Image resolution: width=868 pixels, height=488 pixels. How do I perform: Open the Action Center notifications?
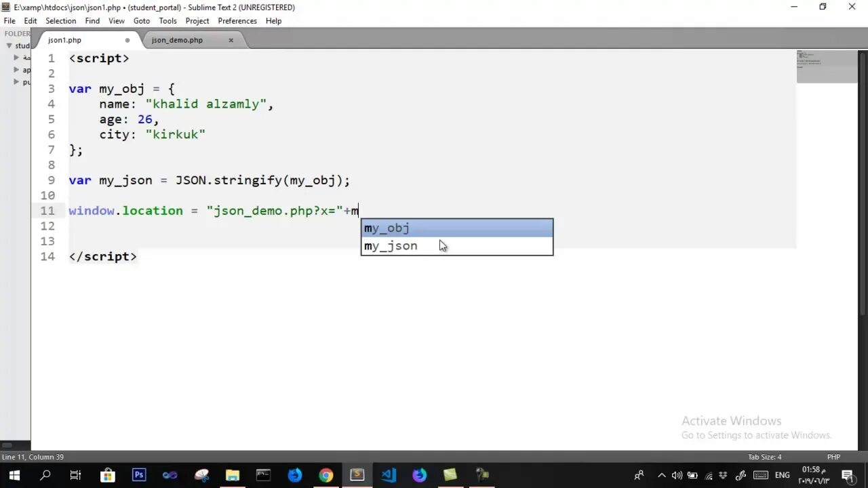pyautogui.click(x=848, y=475)
